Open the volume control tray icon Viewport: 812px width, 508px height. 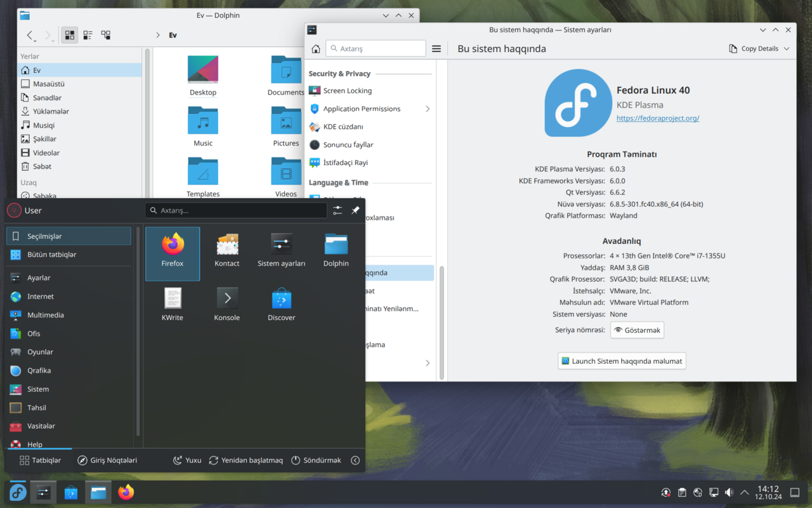click(x=730, y=492)
